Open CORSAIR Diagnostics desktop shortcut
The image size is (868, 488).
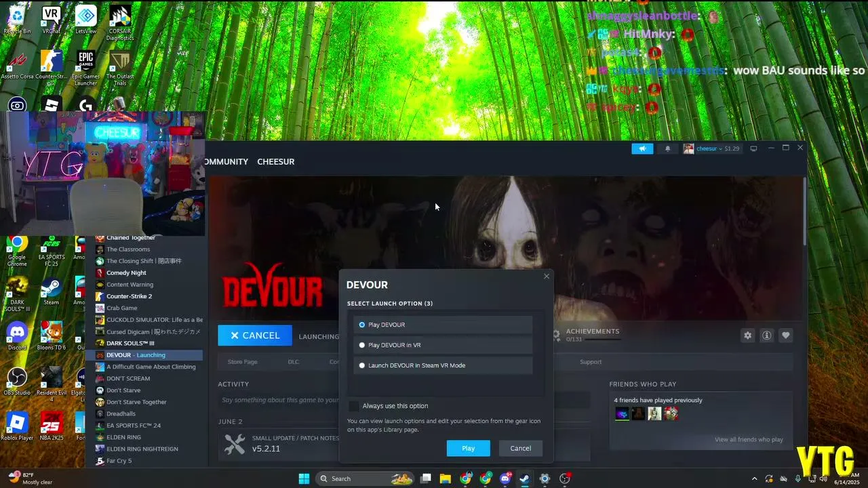coord(120,22)
